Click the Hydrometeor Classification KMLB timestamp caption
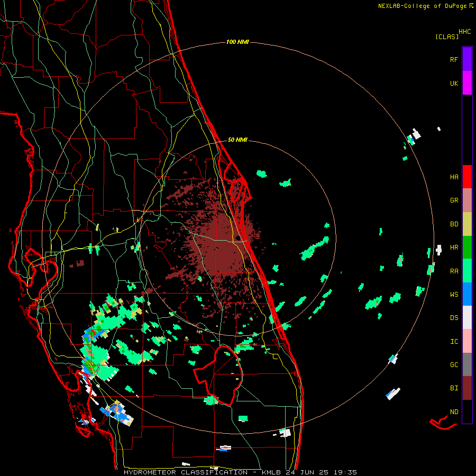Image resolution: width=476 pixels, height=476 pixels. pos(240,472)
